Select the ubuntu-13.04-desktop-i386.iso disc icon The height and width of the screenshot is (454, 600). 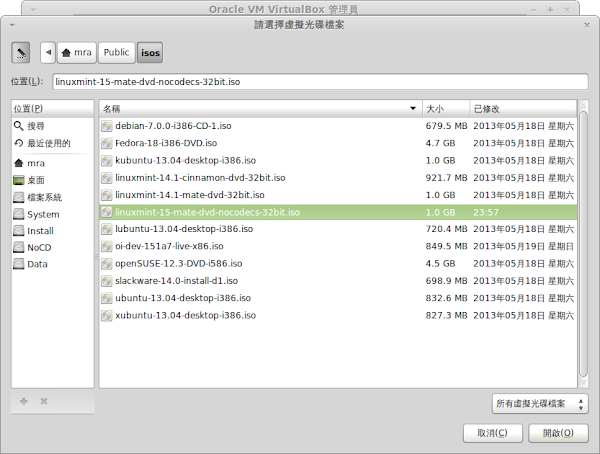tap(107, 298)
